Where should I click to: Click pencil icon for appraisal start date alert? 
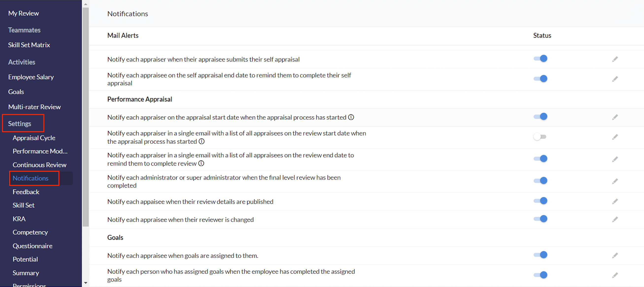[x=615, y=117]
